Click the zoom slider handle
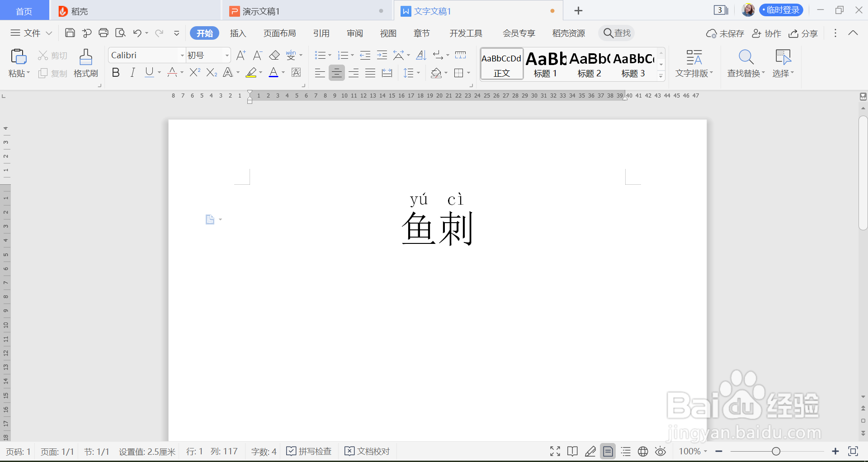This screenshot has height=462, width=868. 776,451
